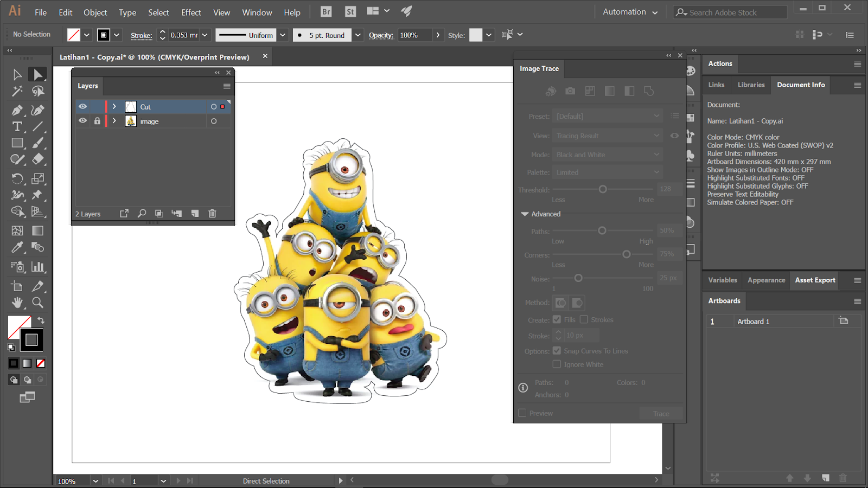Click the Fill color swatch in toolbar

[18, 327]
